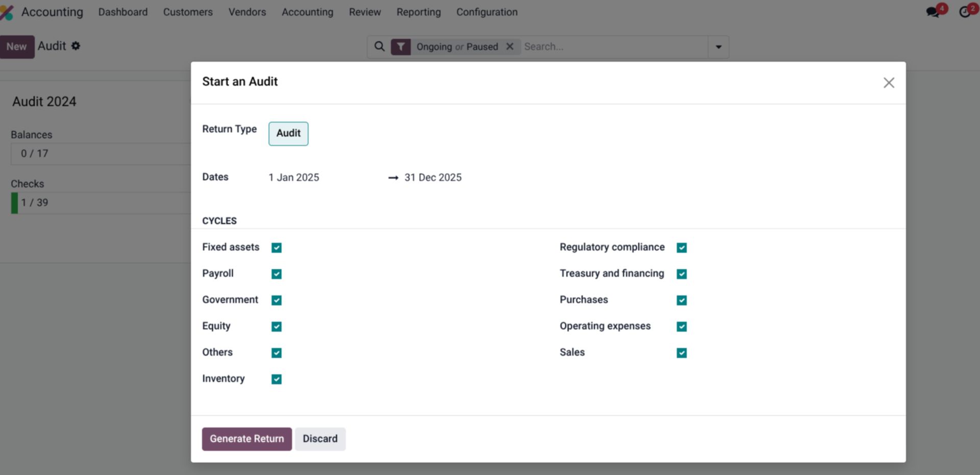The image size is (980, 475).
Task: Click the arrow between the audit dates
Action: tap(393, 178)
